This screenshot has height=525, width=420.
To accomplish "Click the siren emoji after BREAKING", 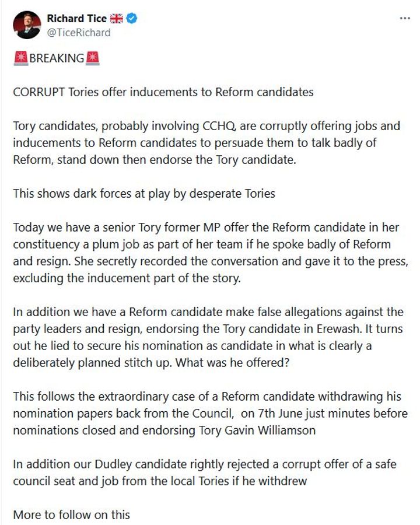I will 92,58.
